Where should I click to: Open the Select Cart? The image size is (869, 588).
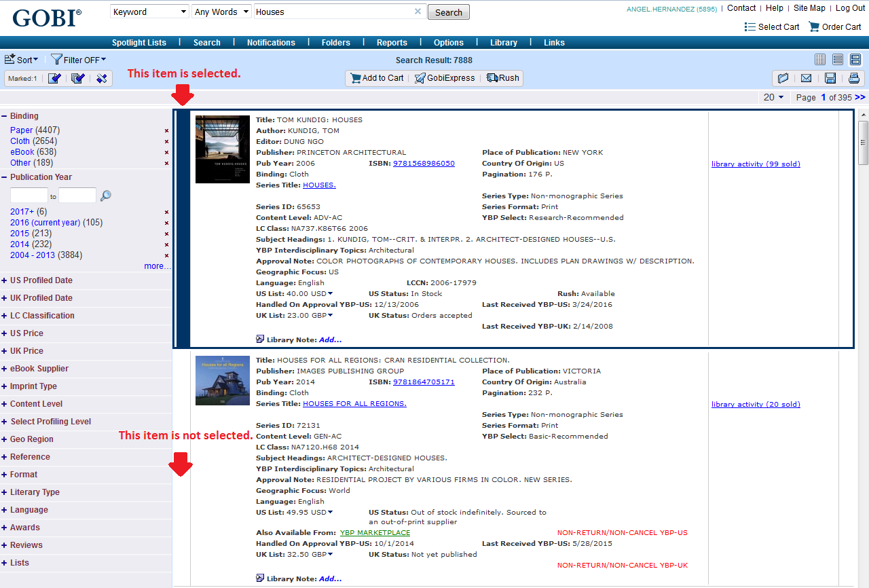(x=772, y=27)
